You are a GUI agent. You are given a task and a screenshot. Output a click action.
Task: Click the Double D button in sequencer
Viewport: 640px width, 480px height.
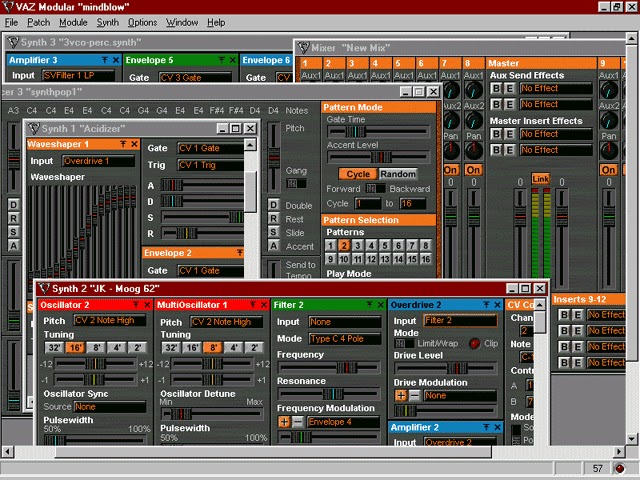pos(273,205)
